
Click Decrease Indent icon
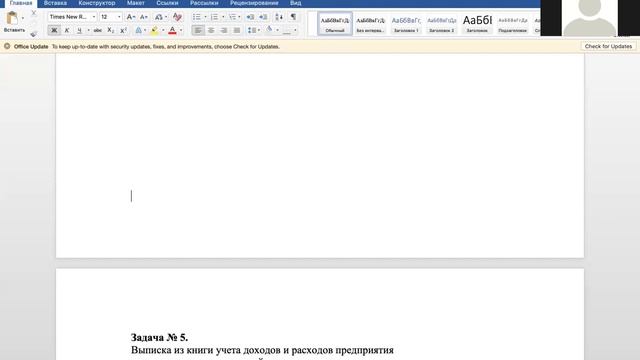point(250,17)
